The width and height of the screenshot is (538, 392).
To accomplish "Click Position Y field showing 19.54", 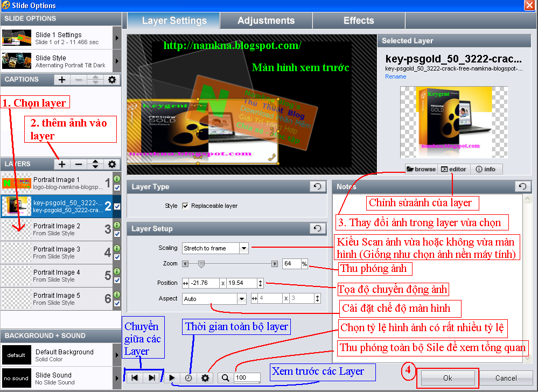I will (x=241, y=283).
